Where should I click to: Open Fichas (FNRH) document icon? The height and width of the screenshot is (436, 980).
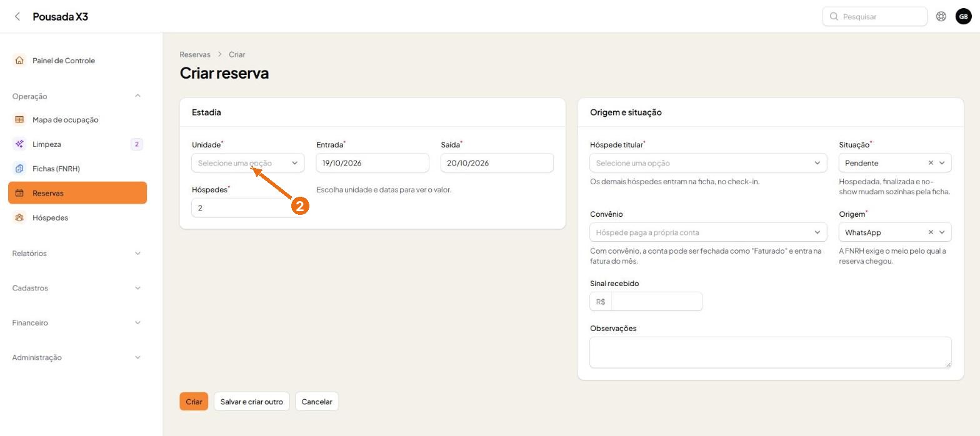tap(19, 169)
